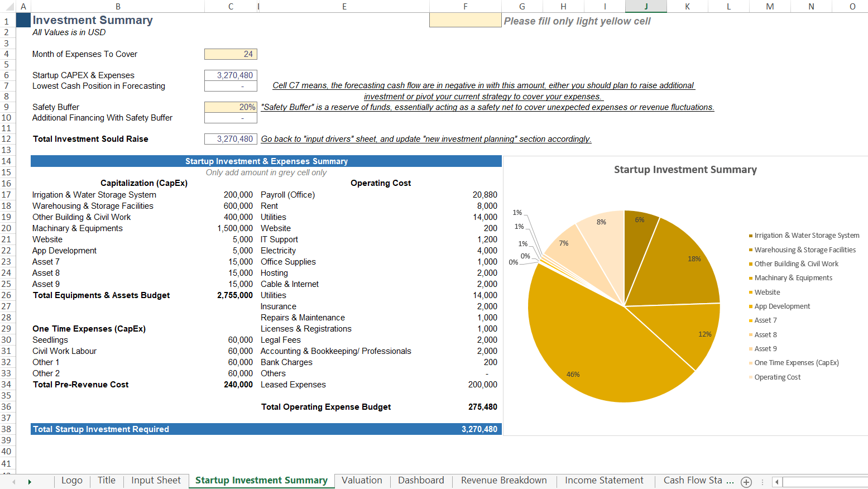Switch to the Valuation sheet tab

(362, 481)
